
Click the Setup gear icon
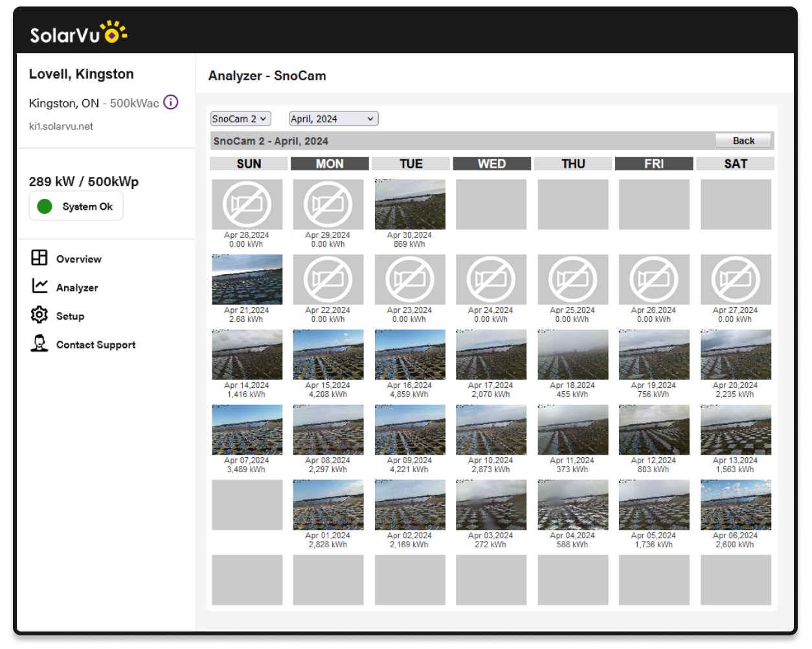coord(39,315)
